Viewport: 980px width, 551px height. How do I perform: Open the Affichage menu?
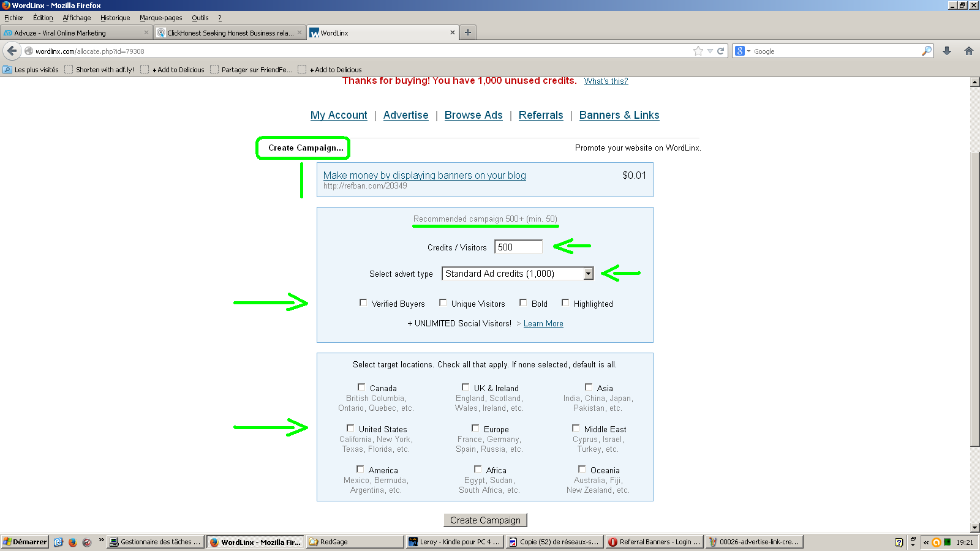pos(77,18)
